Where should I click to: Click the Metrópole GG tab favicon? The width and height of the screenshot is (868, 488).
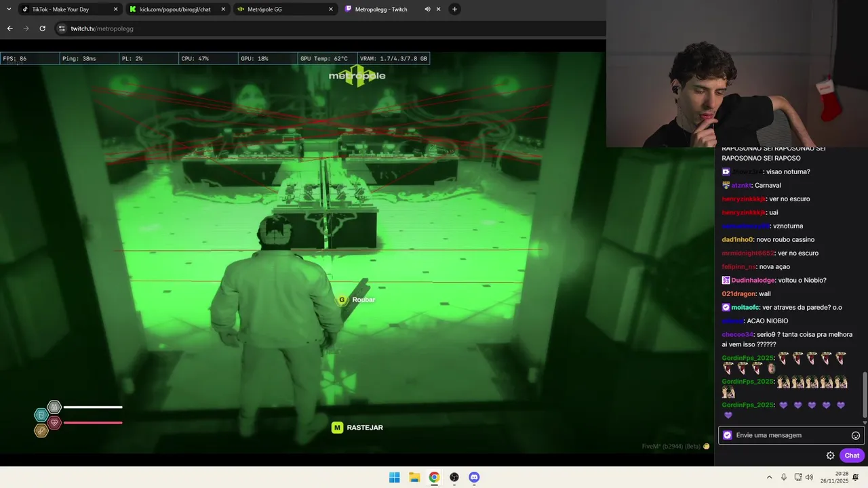click(x=241, y=9)
